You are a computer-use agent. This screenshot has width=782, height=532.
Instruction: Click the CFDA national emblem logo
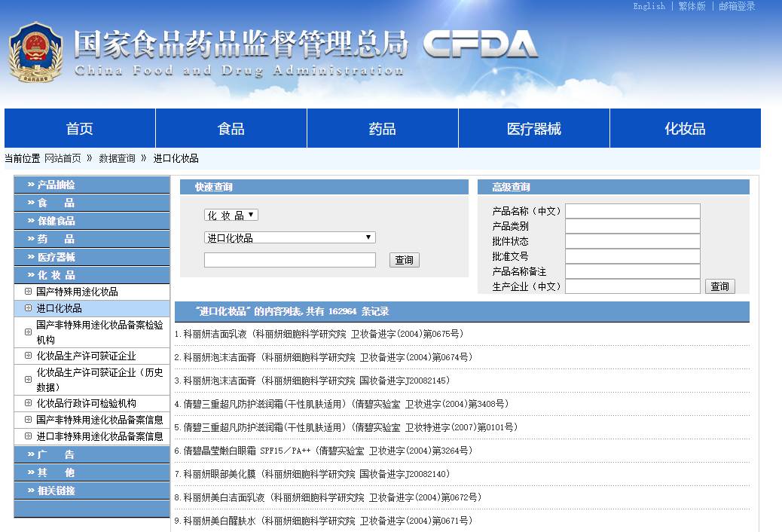tap(35, 53)
